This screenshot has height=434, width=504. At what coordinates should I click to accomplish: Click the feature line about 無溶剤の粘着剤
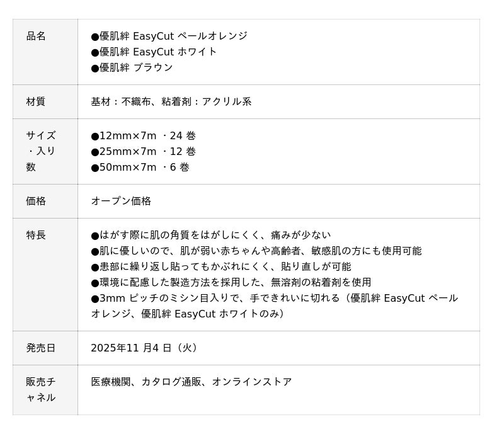[x=231, y=282]
